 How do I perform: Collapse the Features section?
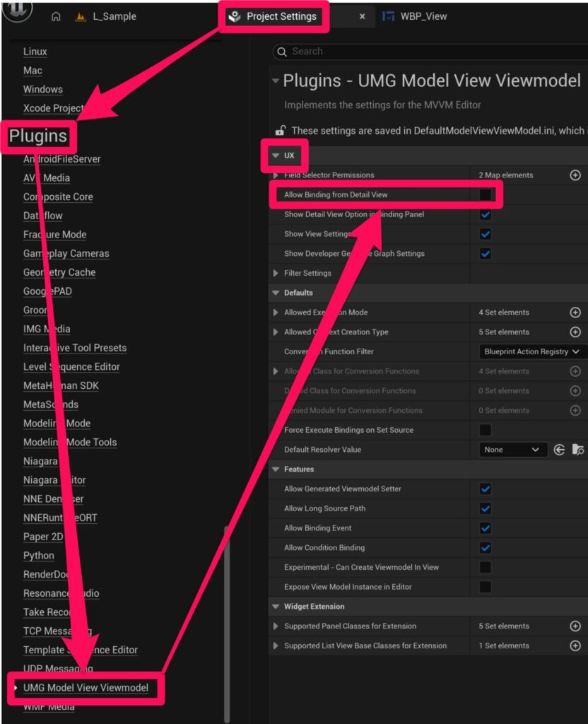276,469
